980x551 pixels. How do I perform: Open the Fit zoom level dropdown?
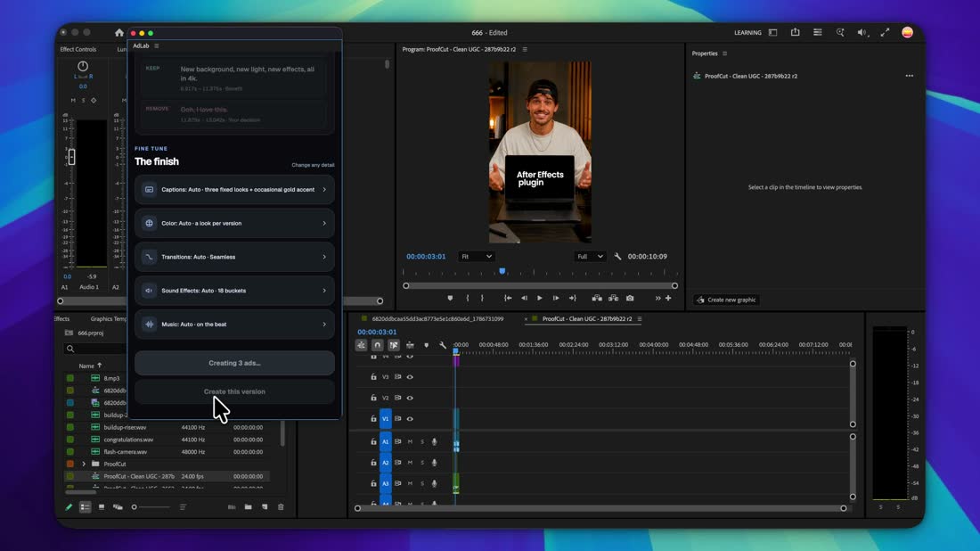point(477,257)
